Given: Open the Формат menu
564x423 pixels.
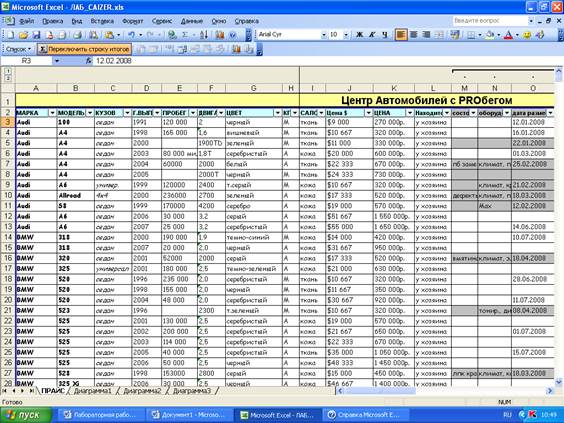Looking at the screenshot, I should [x=133, y=21].
